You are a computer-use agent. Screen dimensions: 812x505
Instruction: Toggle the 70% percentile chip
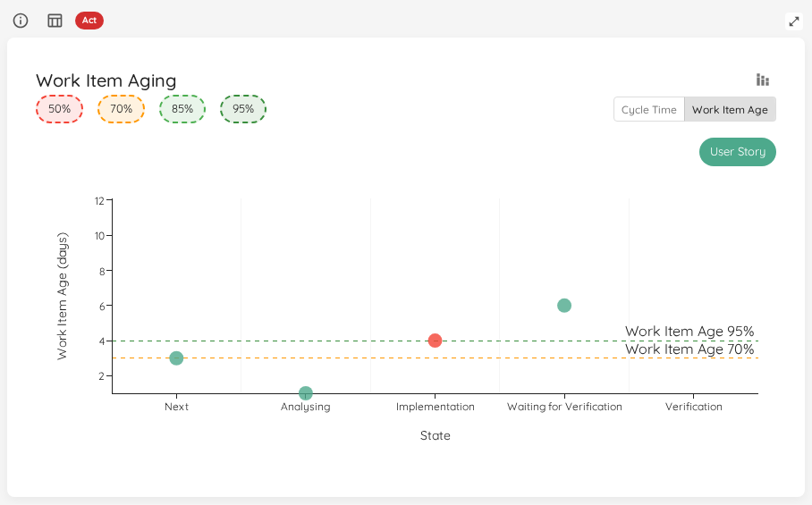click(122, 109)
